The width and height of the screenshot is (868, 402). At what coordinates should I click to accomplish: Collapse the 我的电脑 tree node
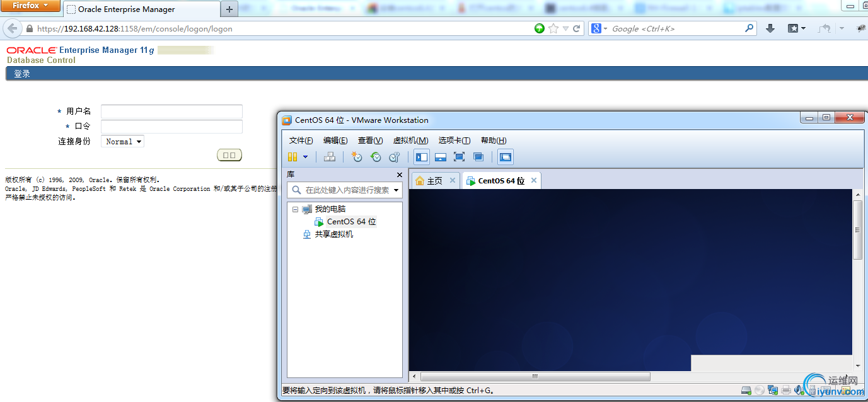pos(295,209)
